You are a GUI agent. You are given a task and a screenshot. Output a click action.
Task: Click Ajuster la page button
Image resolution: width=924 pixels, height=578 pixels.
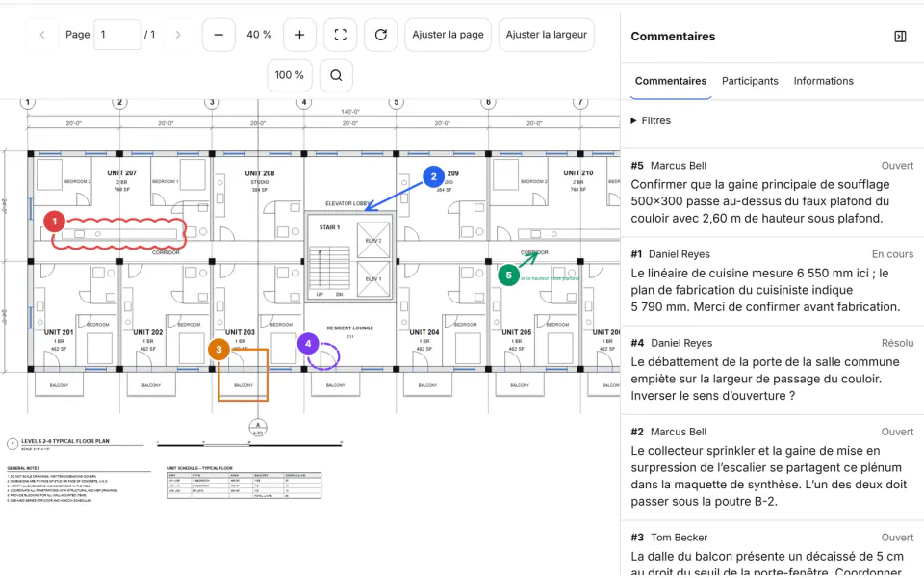point(448,35)
